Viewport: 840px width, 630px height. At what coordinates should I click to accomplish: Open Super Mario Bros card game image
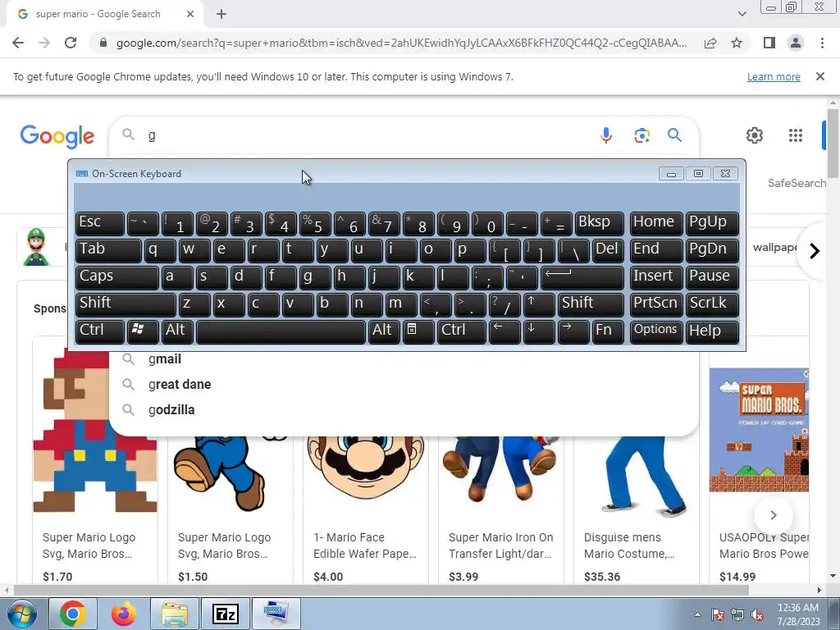[x=759, y=430]
